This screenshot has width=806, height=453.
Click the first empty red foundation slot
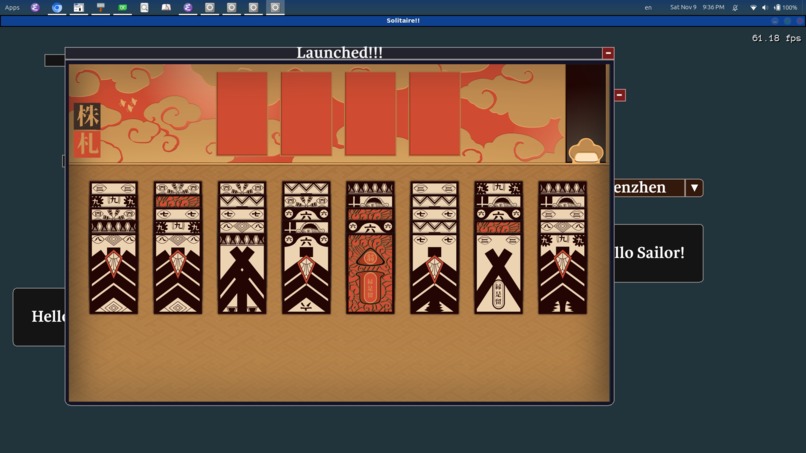[242, 113]
